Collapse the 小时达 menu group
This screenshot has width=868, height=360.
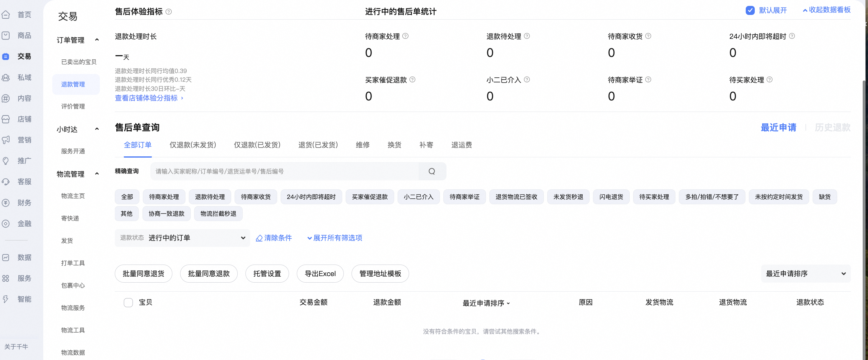point(97,129)
